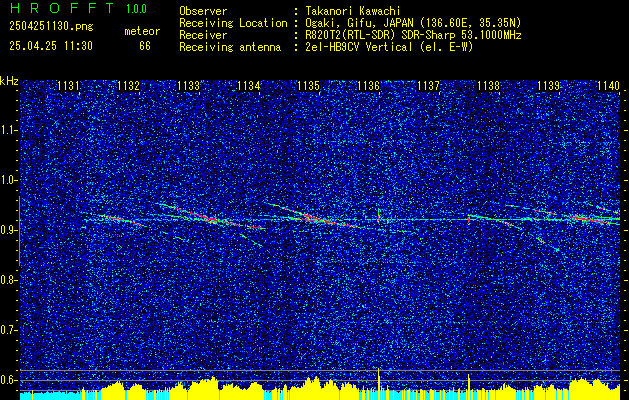Click the 'Receiving Location' field label
Image resolution: width=629 pixels, height=400 pixels.
point(233,23)
